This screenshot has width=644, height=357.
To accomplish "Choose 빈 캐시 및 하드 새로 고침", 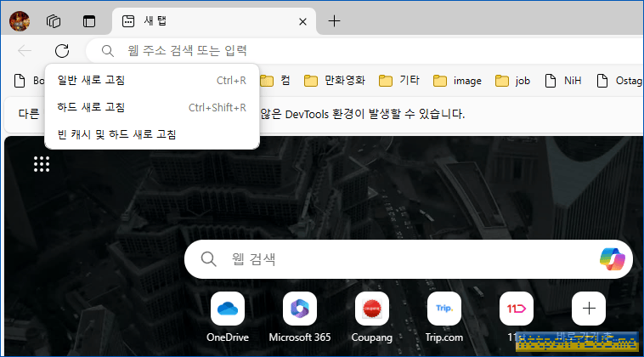I will click(x=152, y=134).
